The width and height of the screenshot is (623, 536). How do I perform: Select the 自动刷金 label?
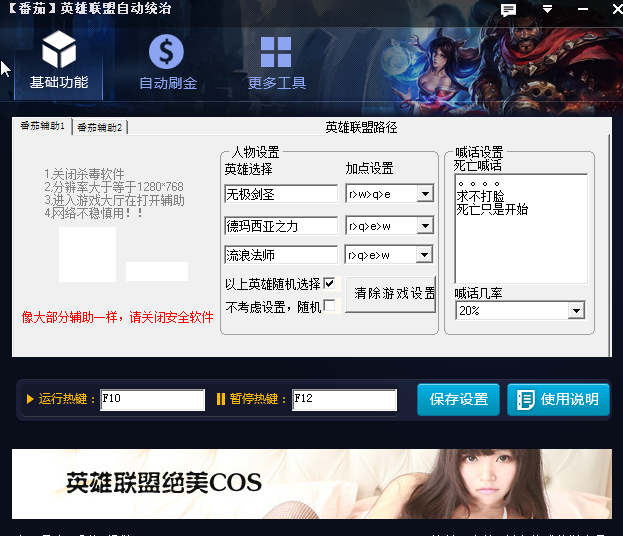(x=168, y=83)
